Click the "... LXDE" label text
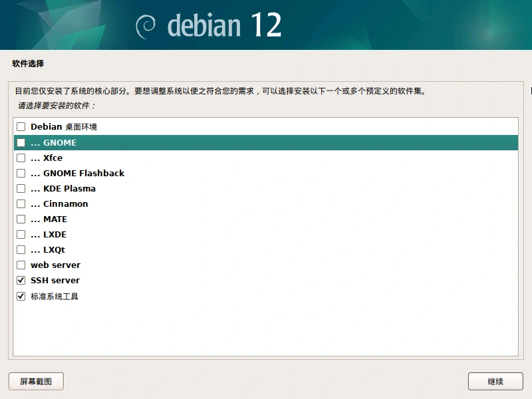This screenshot has width=532, height=399. point(49,235)
